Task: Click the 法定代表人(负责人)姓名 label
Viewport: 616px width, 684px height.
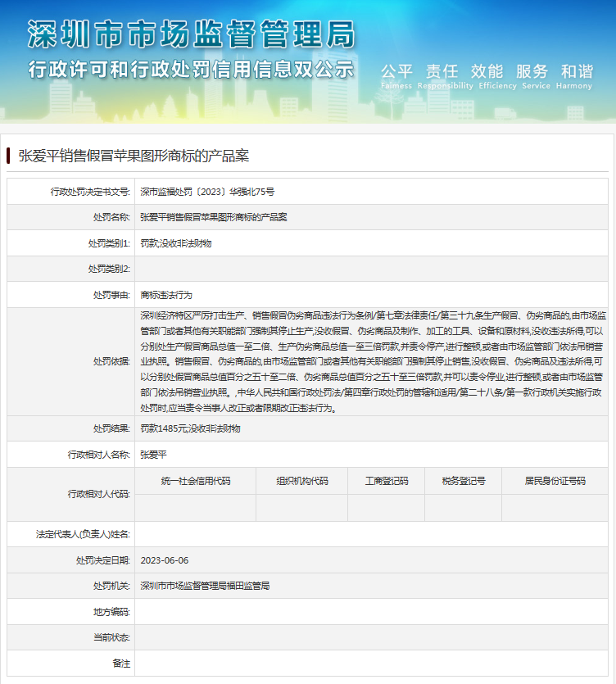Action: [x=83, y=534]
